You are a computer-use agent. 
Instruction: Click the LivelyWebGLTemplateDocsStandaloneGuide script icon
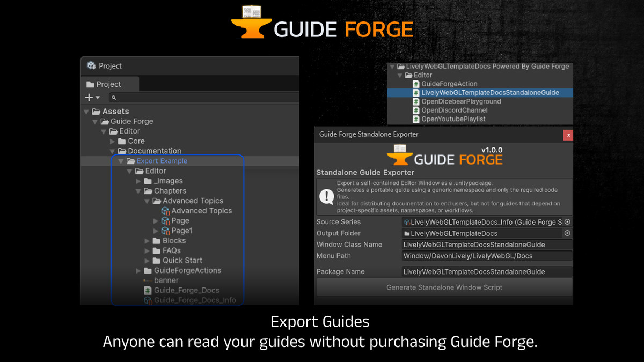pyautogui.click(x=416, y=93)
